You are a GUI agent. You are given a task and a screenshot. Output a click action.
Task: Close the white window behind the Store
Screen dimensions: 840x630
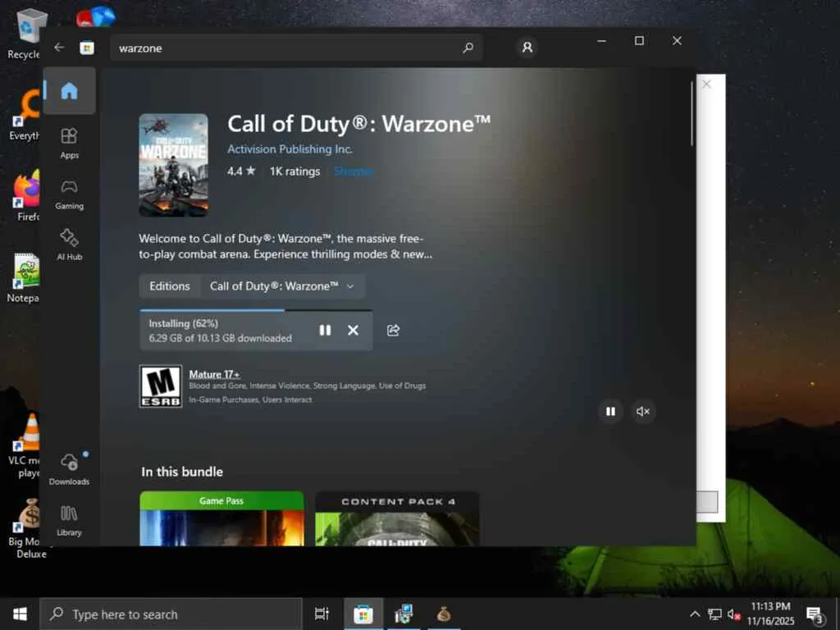(706, 84)
